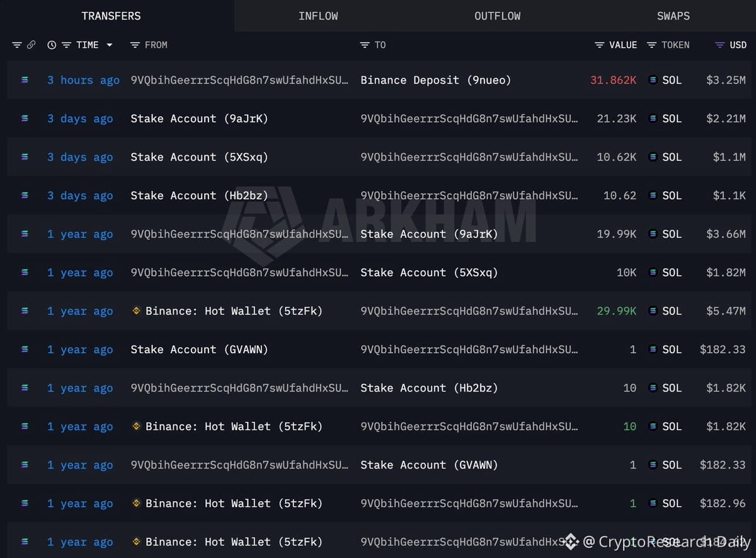The height and width of the screenshot is (558, 756).
Task: Click SOL token label on $1.82M row
Action: (x=672, y=272)
